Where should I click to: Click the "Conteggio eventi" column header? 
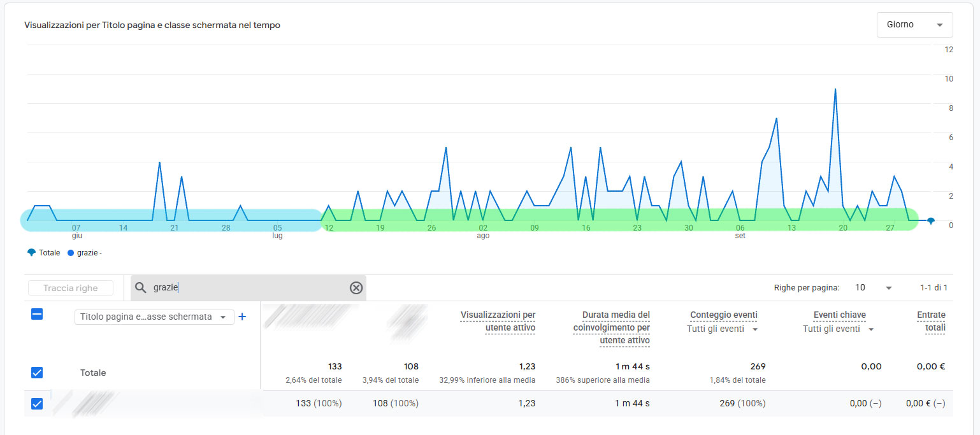coord(724,315)
